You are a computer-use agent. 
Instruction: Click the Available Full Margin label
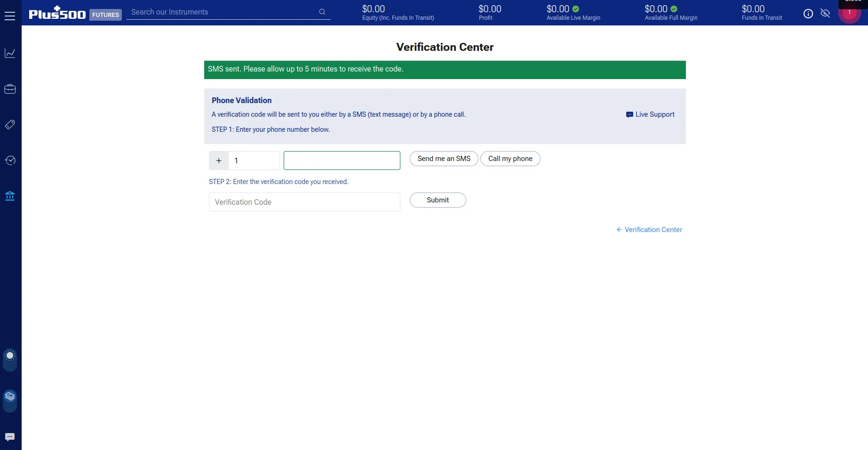click(671, 18)
